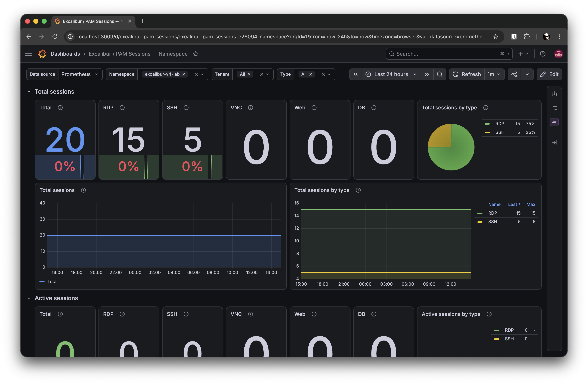
Task: Focus the Search input field
Action: 449,54
